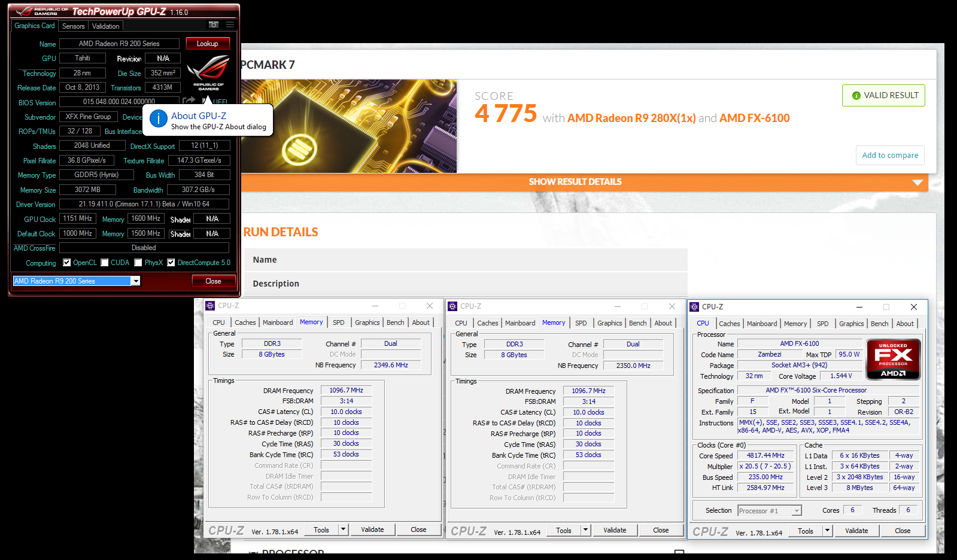Click the Bandwidth value 307.2 GB/s
The width and height of the screenshot is (957, 560).
point(198,190)
